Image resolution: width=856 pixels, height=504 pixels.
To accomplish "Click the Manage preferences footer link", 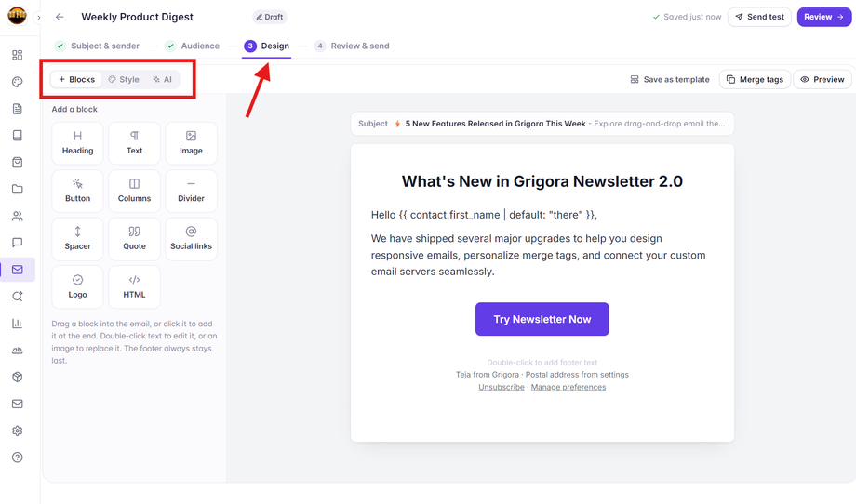I will [568, 387].
